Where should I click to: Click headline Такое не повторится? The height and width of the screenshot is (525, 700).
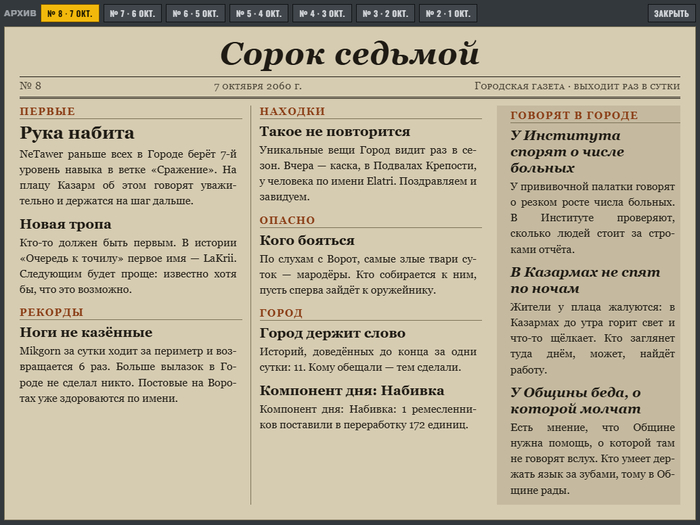(335, 131)
